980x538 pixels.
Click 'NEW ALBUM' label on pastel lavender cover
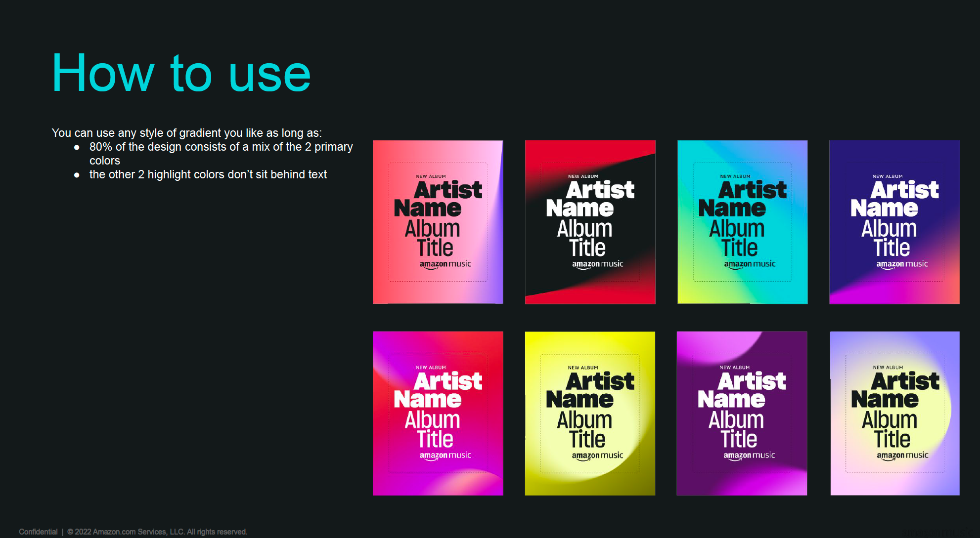pyautogui.click(x=888, y=368)
